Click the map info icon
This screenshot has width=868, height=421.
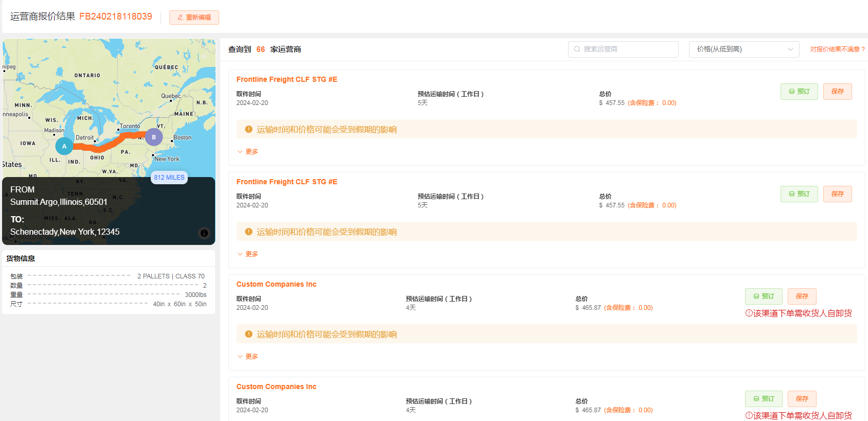click(x=204, y=233)
